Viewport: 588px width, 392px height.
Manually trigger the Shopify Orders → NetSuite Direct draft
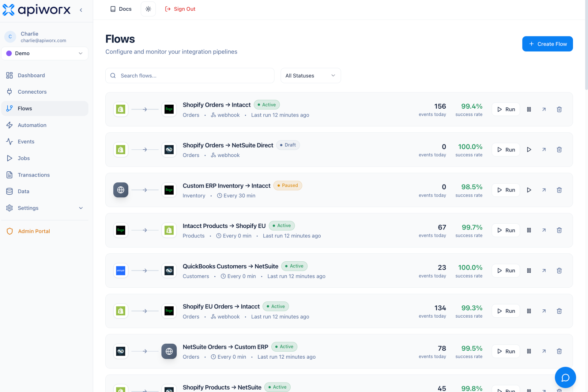(x=529, y=150)
